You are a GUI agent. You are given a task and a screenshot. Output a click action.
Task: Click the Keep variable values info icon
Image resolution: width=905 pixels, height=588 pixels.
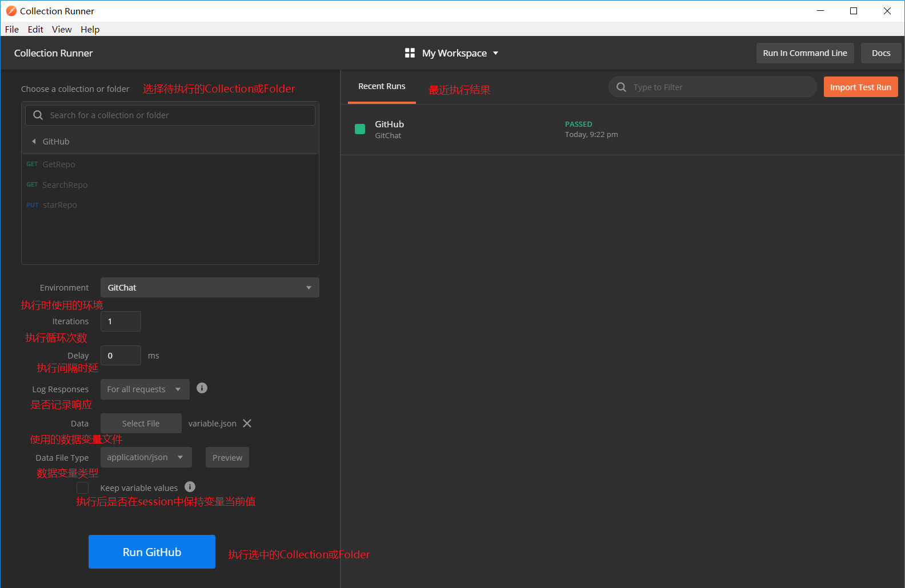pyautogui.click(x=190, y=487)
